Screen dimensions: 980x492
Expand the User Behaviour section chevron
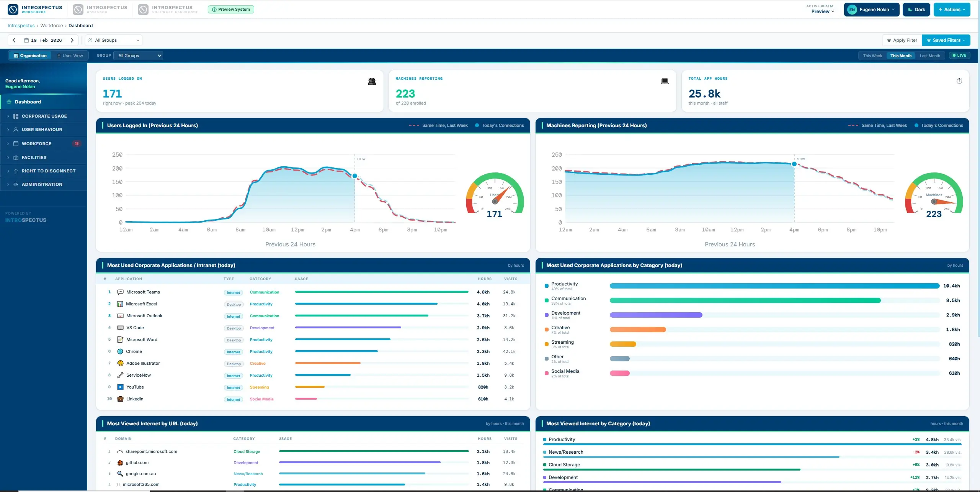pos(8,130)
